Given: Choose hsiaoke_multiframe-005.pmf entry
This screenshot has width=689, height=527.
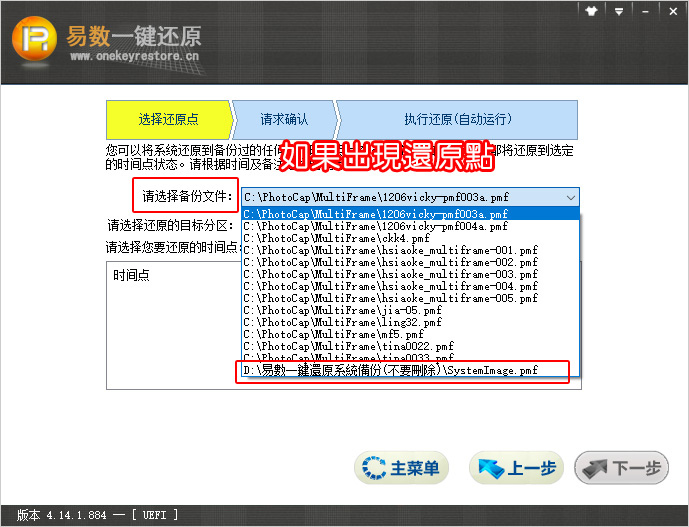Looking at the screenshot, I should point(410,298).
